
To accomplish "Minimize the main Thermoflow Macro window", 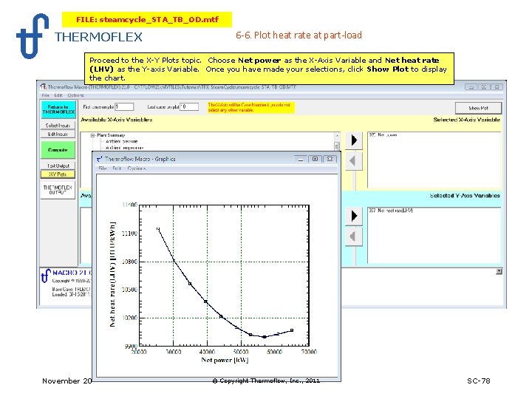I will 471,87.
